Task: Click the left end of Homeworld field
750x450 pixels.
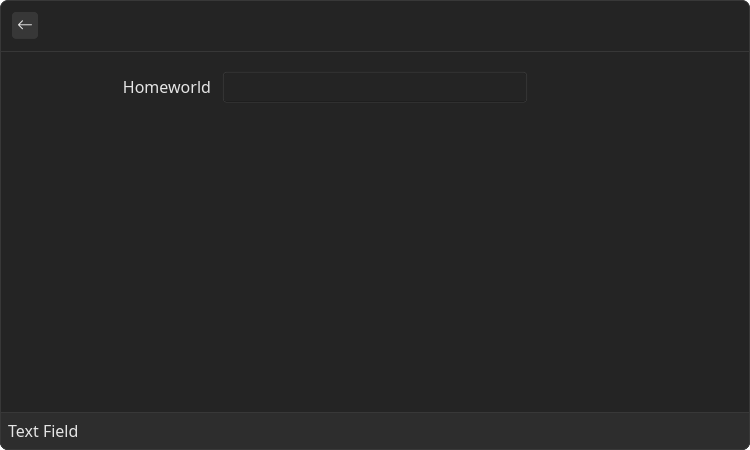Action: 232,87
